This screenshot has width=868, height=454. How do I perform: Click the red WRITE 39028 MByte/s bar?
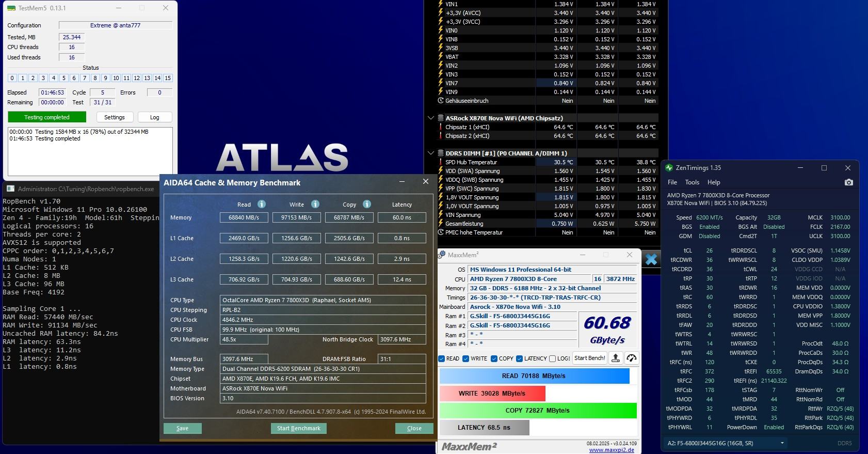coord(492,394)
